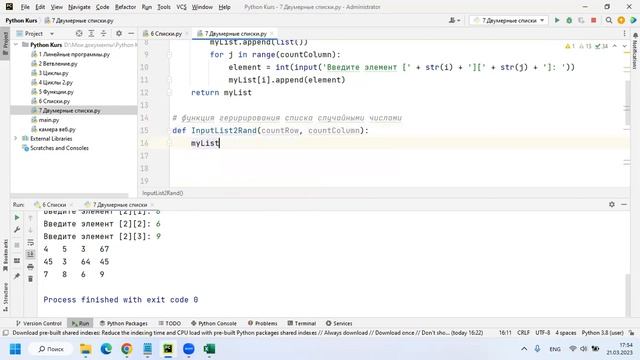Viewport: 640px width, 360px height.
Task: Click CRLF line separator in status bar
Action: (x=523, y=333)
